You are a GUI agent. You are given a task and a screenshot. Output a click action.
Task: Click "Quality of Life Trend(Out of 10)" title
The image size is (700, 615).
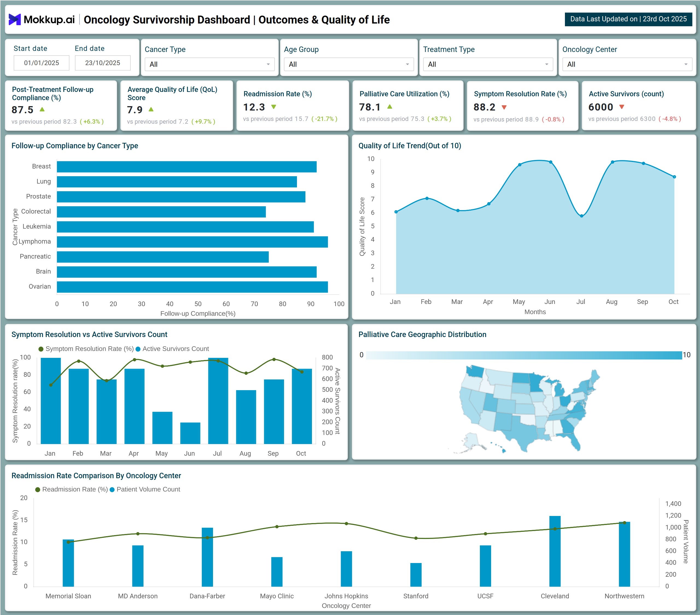(410, 146)
